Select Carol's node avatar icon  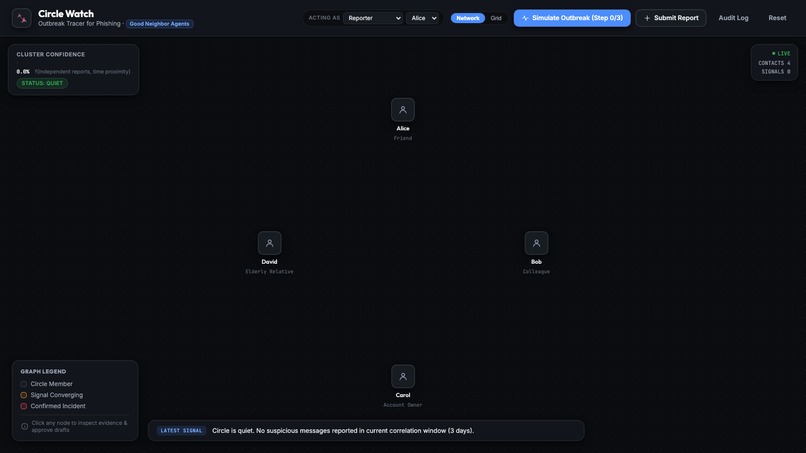click(402, 376)
